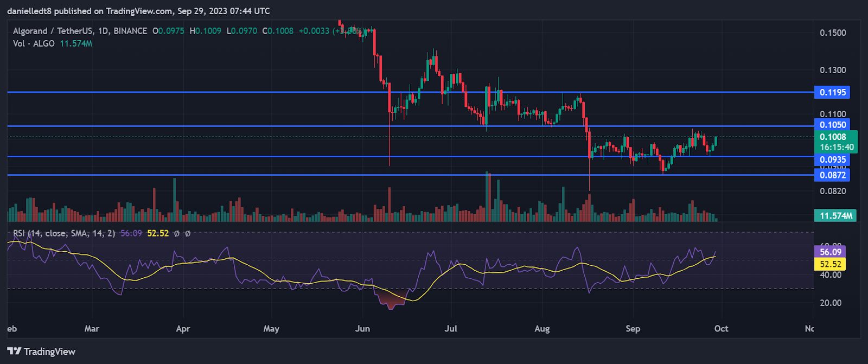
Task: Click the open value O0.0975 in legend
Action: [168, 31]
